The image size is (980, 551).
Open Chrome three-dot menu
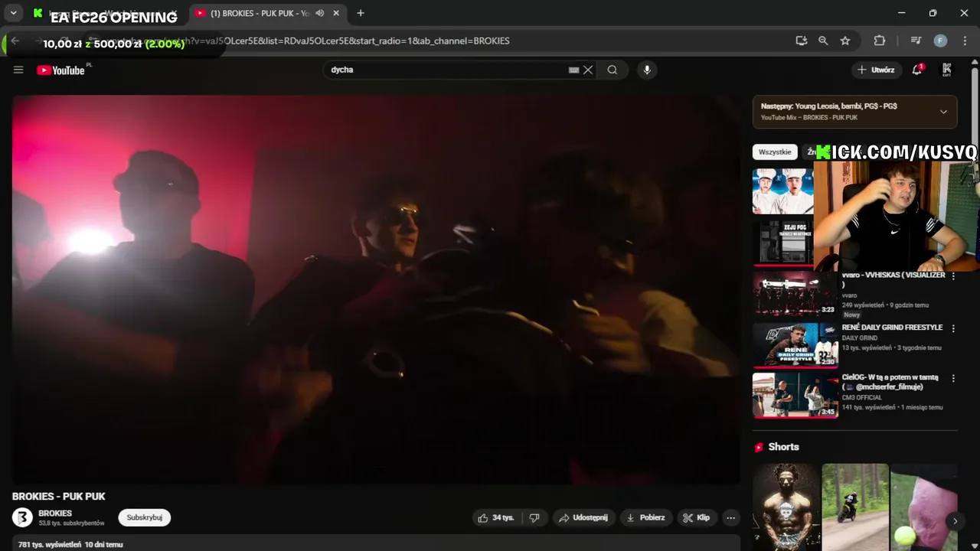click(965, 41)
